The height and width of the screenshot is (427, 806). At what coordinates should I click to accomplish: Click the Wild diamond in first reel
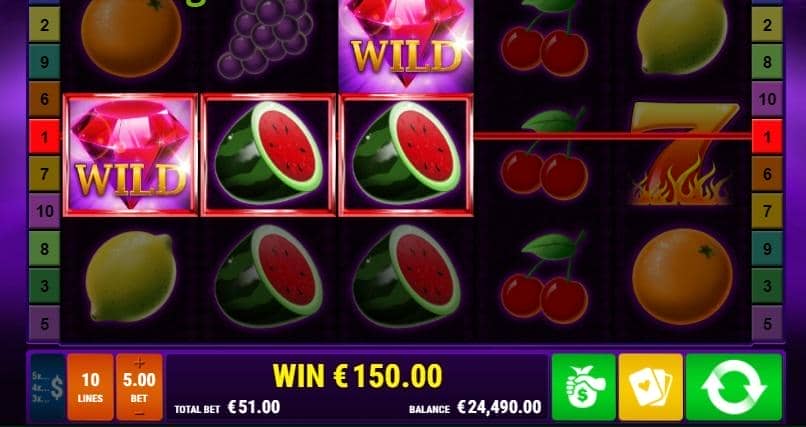pos(131,155)
